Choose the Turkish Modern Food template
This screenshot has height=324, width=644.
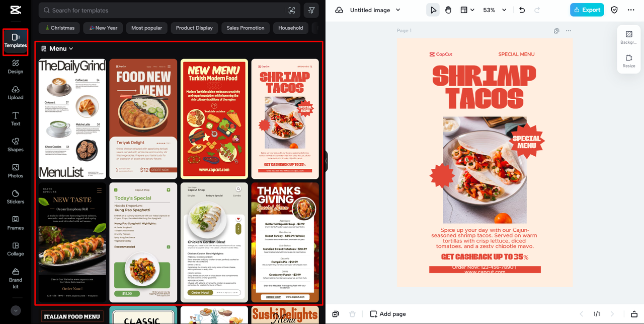214,119
